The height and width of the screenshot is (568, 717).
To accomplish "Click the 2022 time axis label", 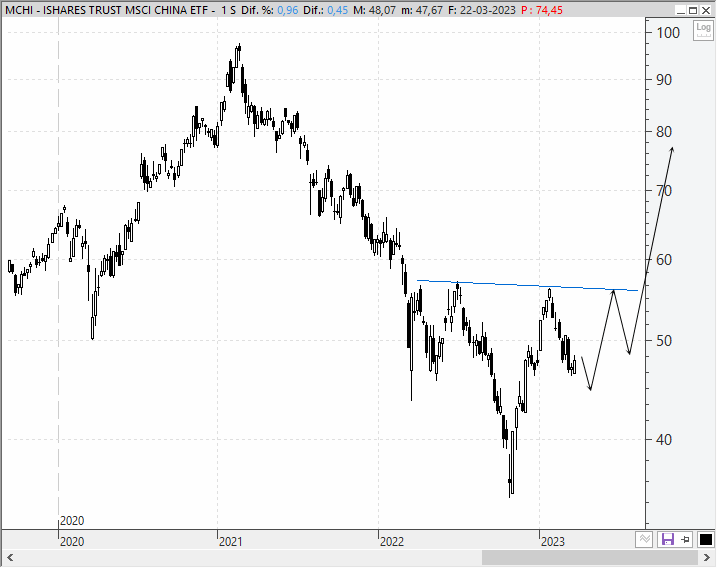I will pyautogui.click(x=392, y=541).
